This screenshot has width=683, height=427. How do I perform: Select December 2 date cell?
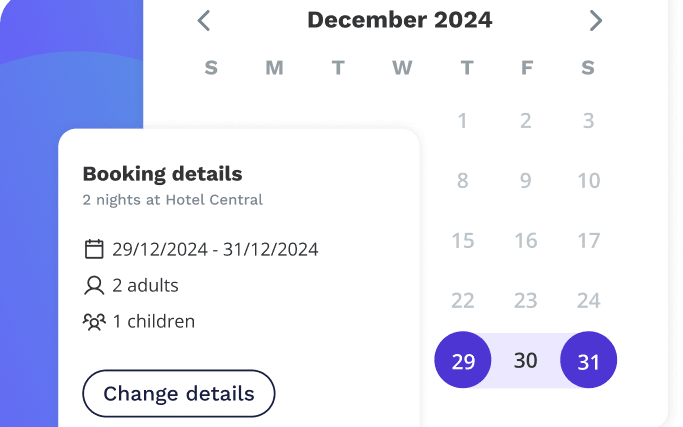point(526,121)
